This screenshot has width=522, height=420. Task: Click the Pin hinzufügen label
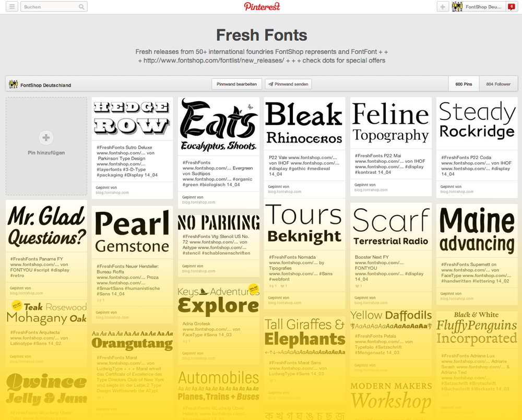tap(46, 153)
